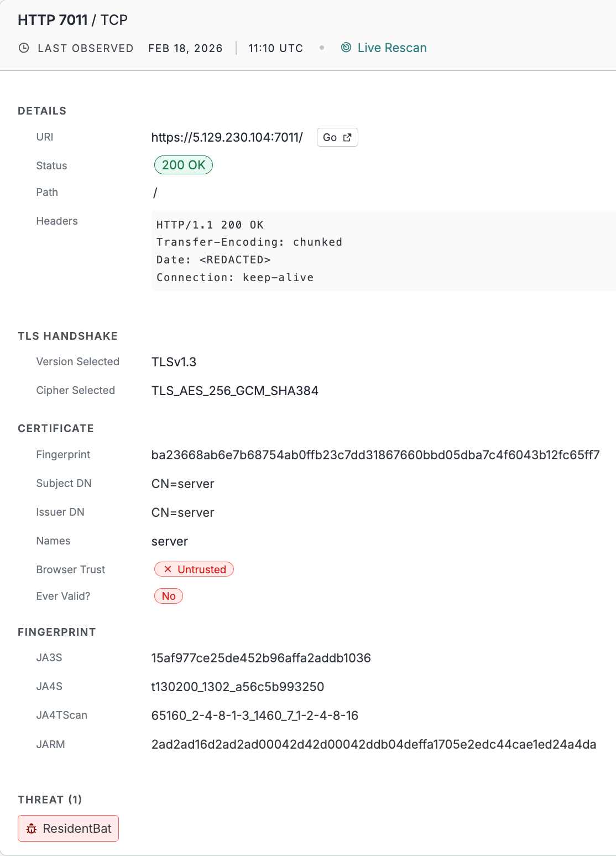Image resolution: width=616 pixels, height=856 pixels.
Task: Click the No badge for Ever Valid
Action: pyautogui.click(x=169, y=596)
